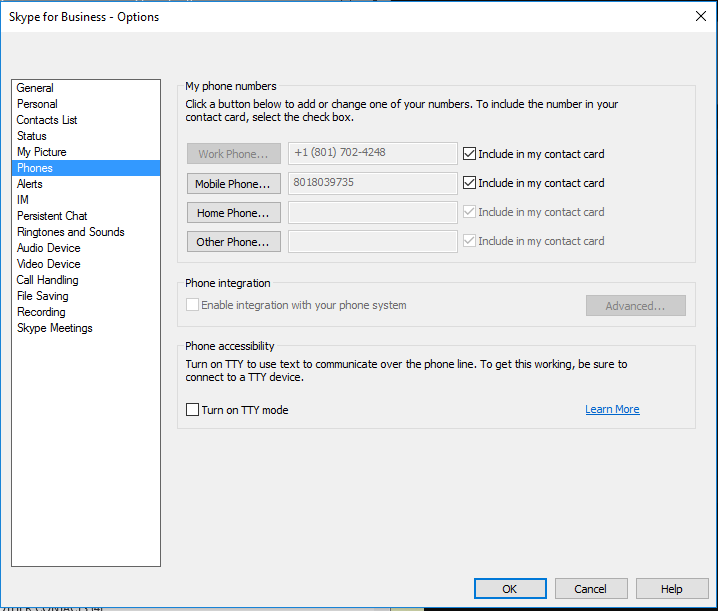Select My Picture category

click(x=42, y=152)
